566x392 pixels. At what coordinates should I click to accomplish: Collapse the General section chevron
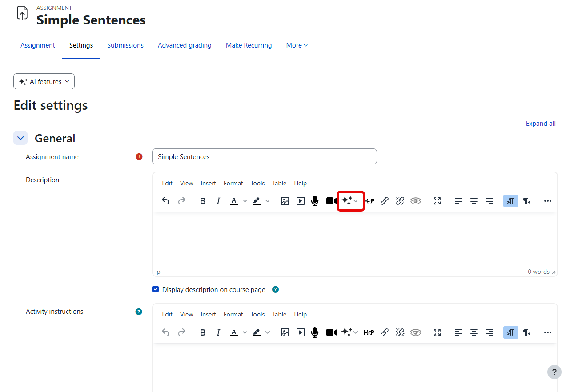click(20, 138)
